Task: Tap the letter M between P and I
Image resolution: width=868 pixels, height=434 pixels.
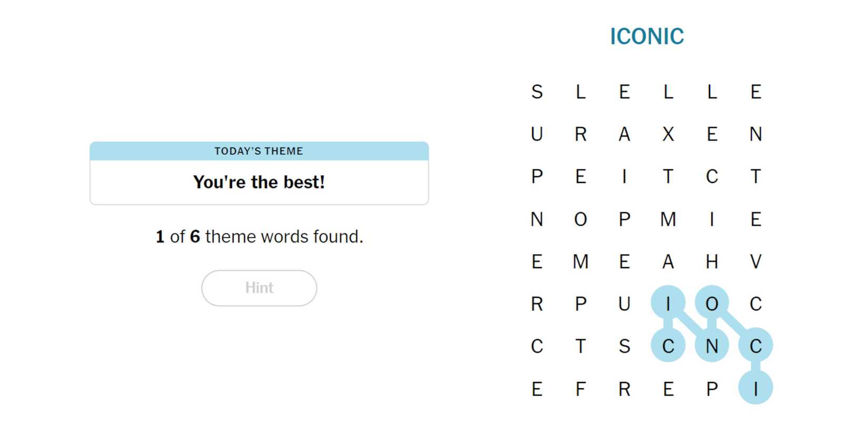Action: 668,219
